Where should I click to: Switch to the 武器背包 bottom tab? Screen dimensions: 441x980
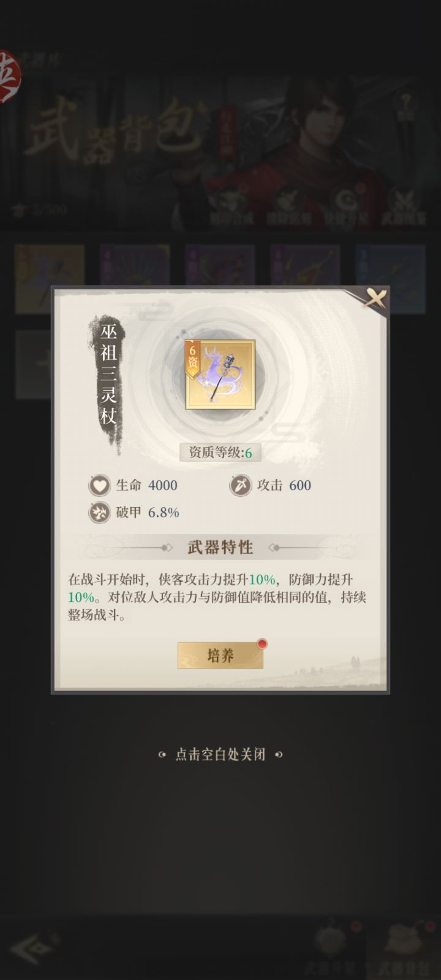click(x=402, y=949)
